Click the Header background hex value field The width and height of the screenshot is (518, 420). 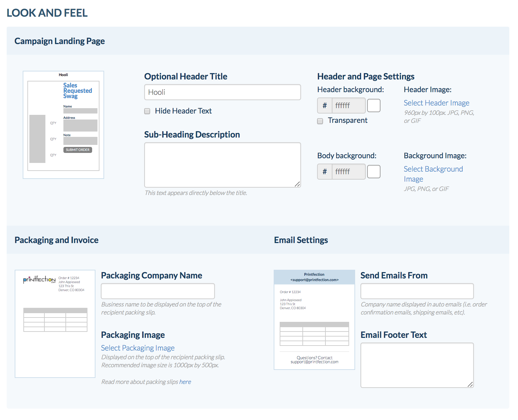click(348, 106)
